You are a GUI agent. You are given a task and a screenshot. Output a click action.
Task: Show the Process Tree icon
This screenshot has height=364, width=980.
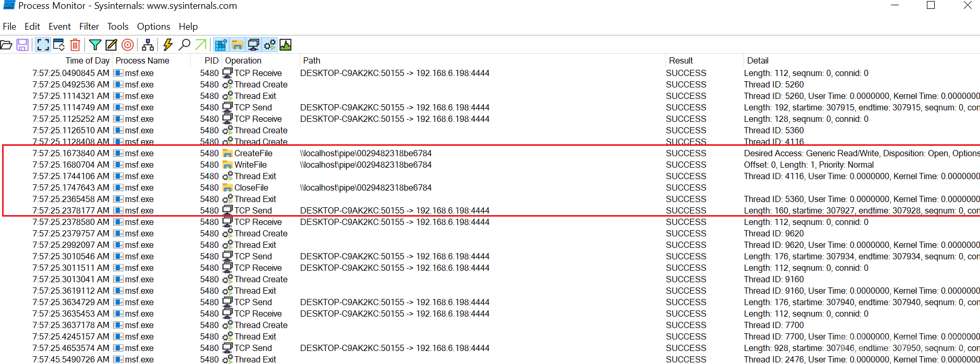(148, 45)
